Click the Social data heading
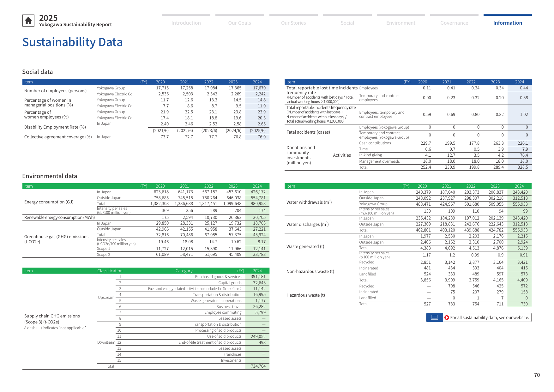Image resolution: width=554 pixels, height=392 pixels. coord(37,72)
